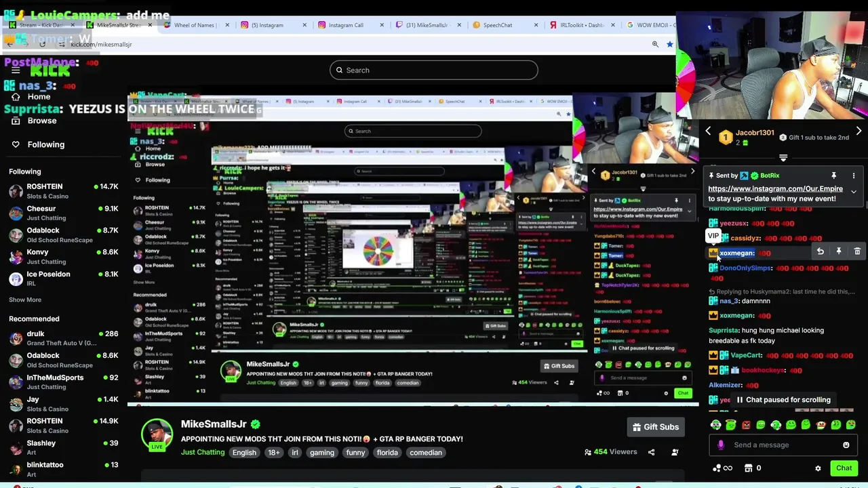Click the Just Chatting category link

[x=203, y=452]
